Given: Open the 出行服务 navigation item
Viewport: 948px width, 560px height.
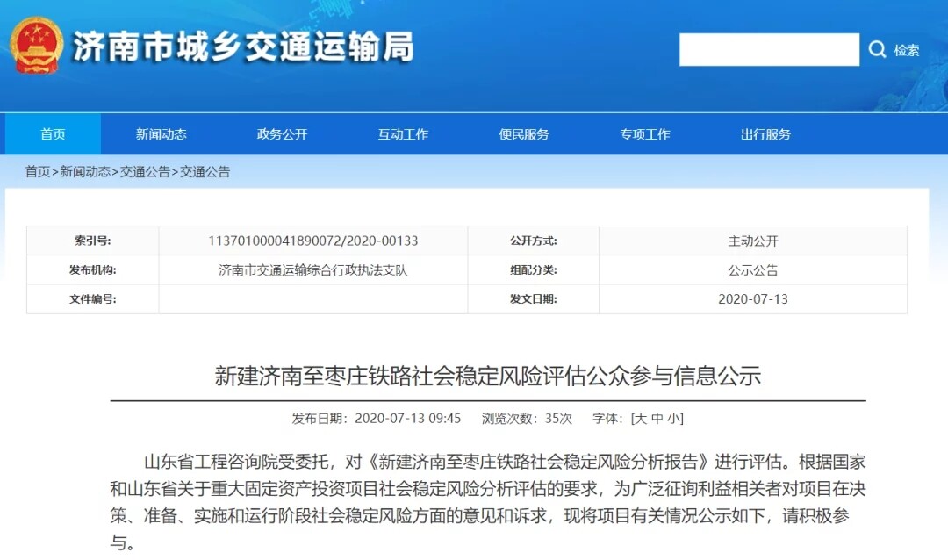Looking at the screenshot, I should (765, 134).
